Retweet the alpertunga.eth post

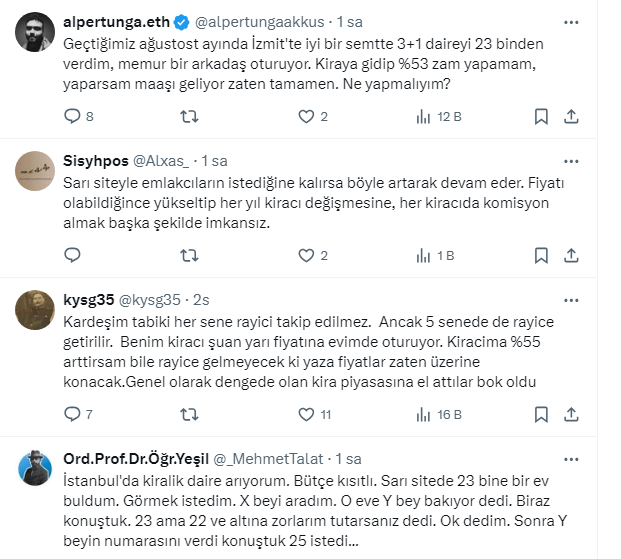(x=187, y=117)
